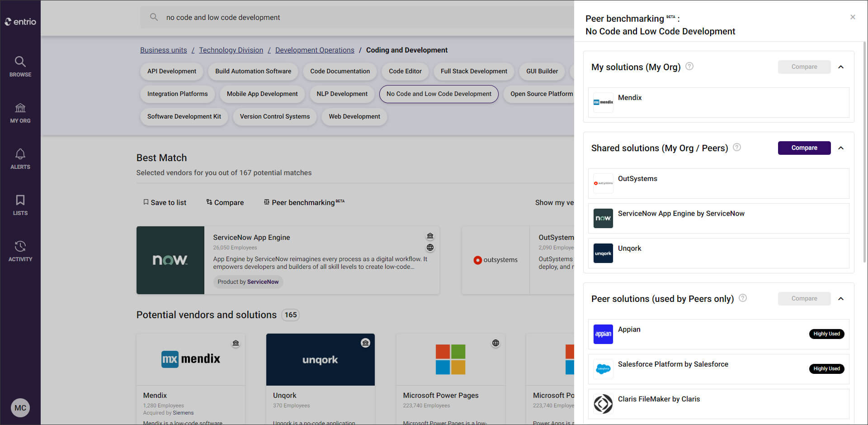Open Business units breadcrumb link
This screenshot has height=425, width=868.
164,50
